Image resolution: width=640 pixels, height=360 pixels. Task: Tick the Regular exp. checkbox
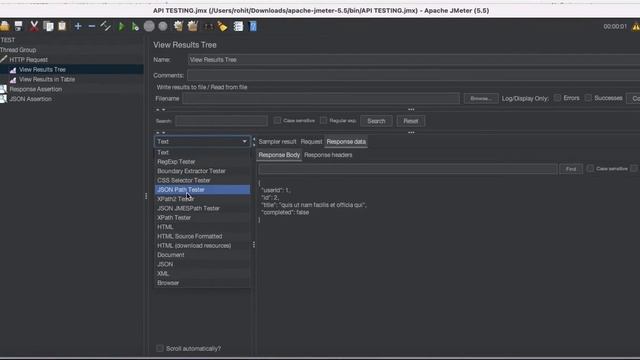coord(323,120)
